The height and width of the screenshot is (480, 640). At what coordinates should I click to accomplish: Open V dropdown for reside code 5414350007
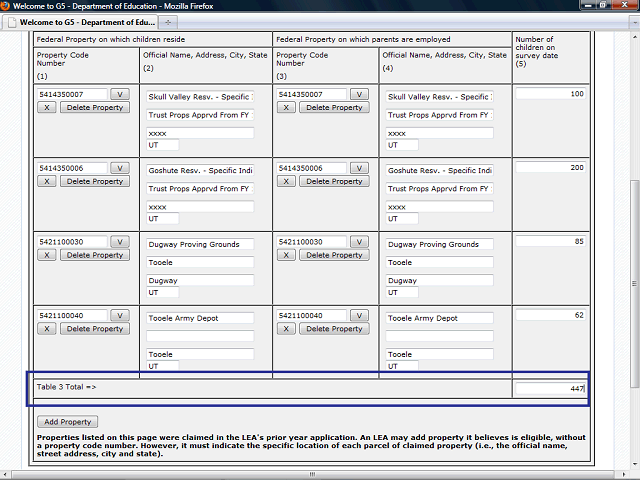coord(120,94)
